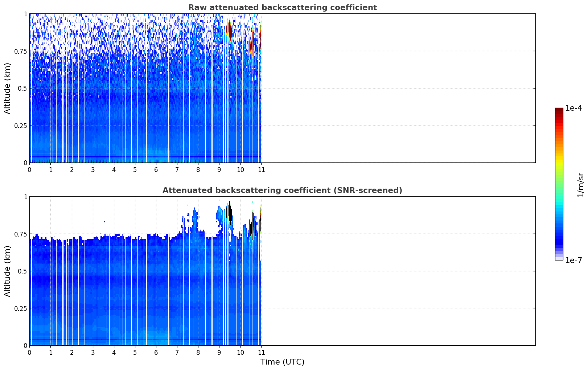Screen dimensions: 588x370
Task: Click the top plot's 'Altitude (km)' label
Action: [8, 88]
